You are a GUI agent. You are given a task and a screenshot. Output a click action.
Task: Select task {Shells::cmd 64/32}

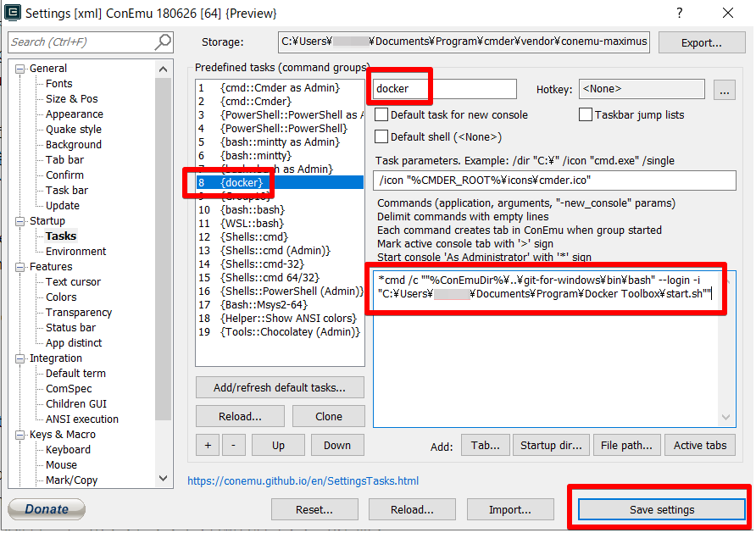point(280,278)
